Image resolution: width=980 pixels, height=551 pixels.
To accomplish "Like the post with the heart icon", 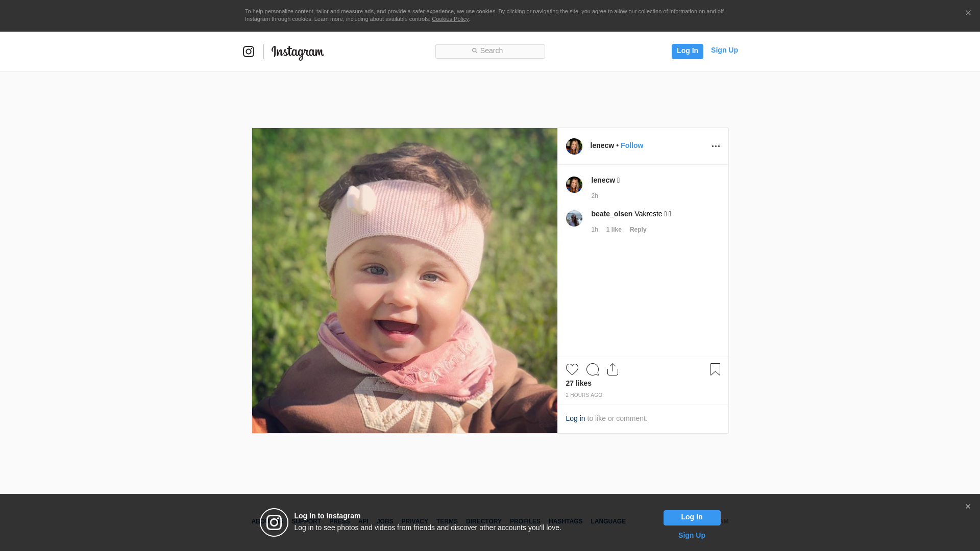I will pyautogui.click(x=572, y=369).
